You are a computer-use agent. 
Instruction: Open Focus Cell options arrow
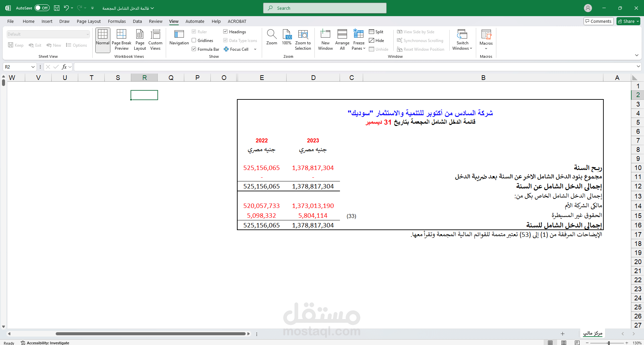(x=255, y=49)
